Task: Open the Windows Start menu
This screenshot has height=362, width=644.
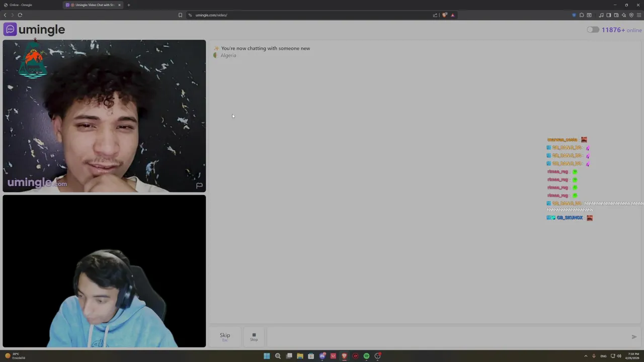Action: point(267,356)
